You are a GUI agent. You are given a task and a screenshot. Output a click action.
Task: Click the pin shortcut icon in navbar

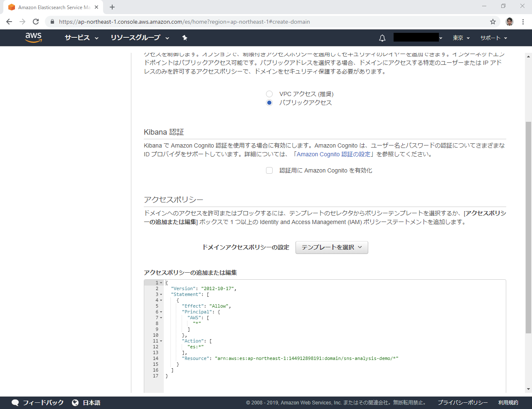pyautogui.click(x=185, y=38)
